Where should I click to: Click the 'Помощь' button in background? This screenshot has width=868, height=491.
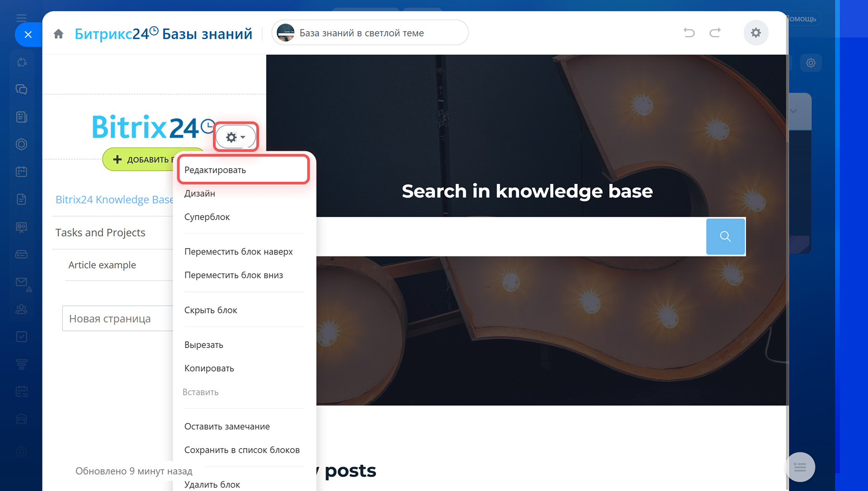(803, 19)
